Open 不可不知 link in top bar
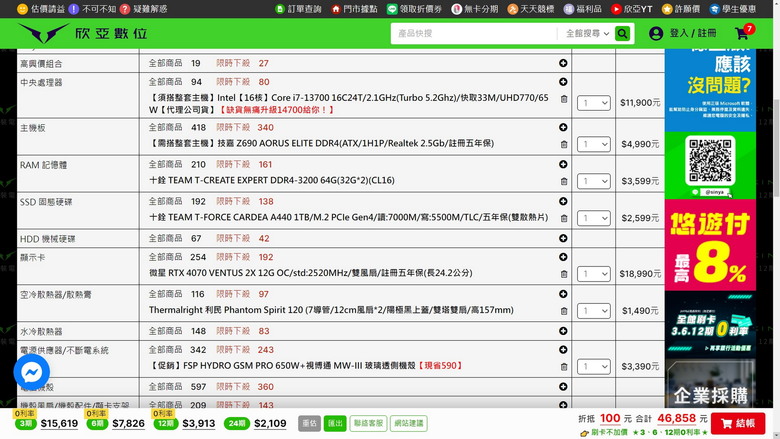The width and height of the screenshot is (780, 439). [x=92, y=9]
